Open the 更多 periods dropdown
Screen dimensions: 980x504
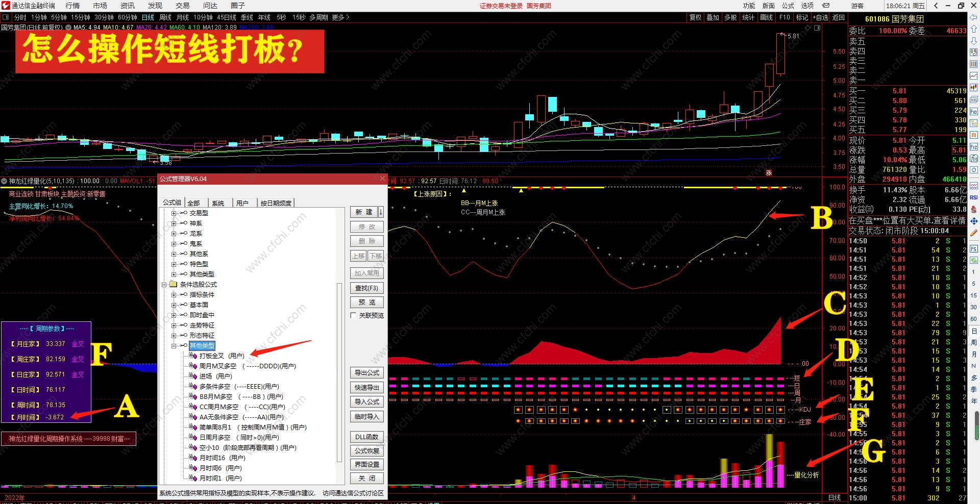coord(340,17)
